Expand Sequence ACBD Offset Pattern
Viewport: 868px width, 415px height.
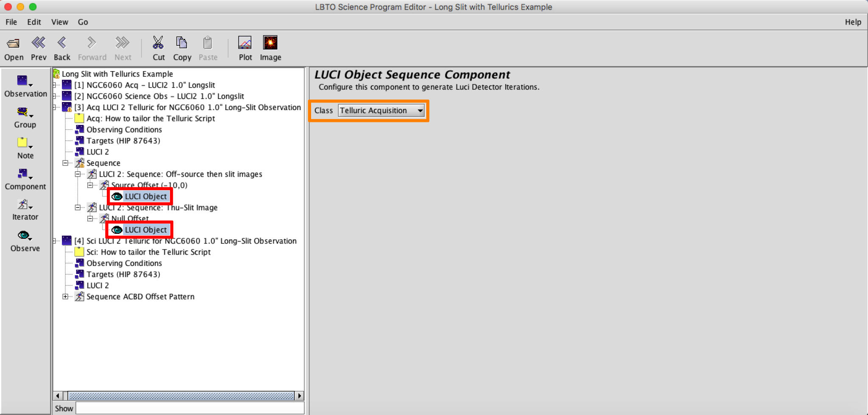[65, 296]
